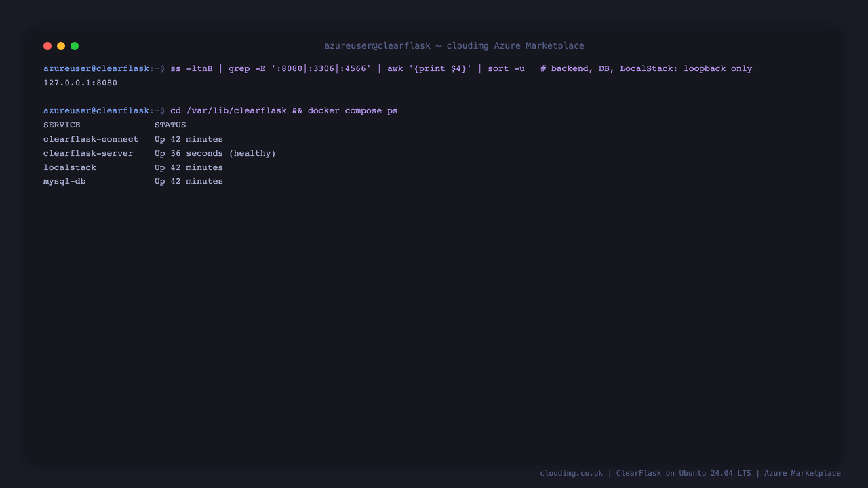
Task: Click the 'ss -ltnH' command text
Action: (x=191, y=68)
